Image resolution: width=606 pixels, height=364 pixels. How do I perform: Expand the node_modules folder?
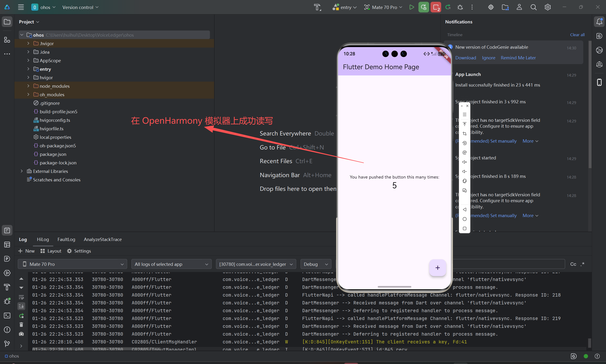pos(28,86)
